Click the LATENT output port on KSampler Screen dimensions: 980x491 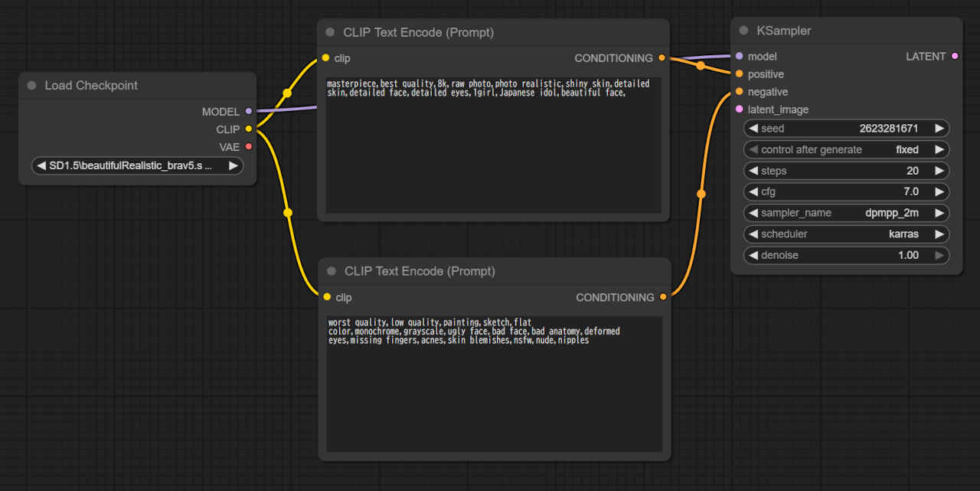954,57
